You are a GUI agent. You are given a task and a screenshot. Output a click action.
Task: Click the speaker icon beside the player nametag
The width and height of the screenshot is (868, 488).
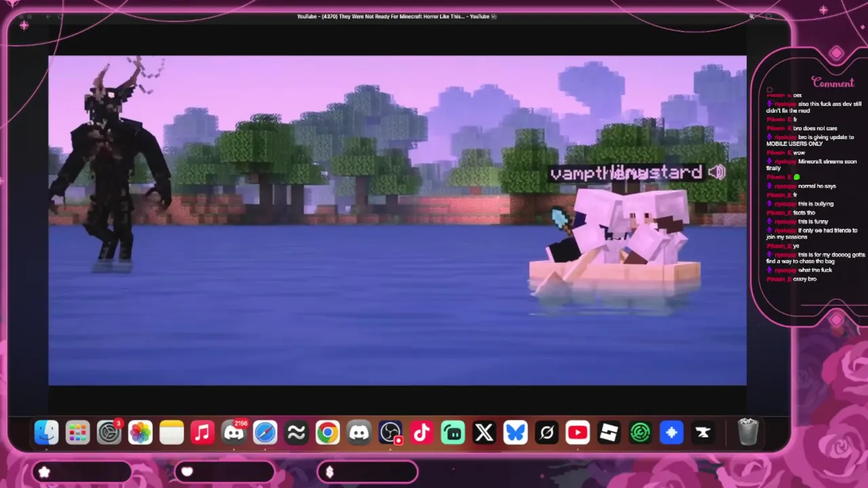pos(717,173)
